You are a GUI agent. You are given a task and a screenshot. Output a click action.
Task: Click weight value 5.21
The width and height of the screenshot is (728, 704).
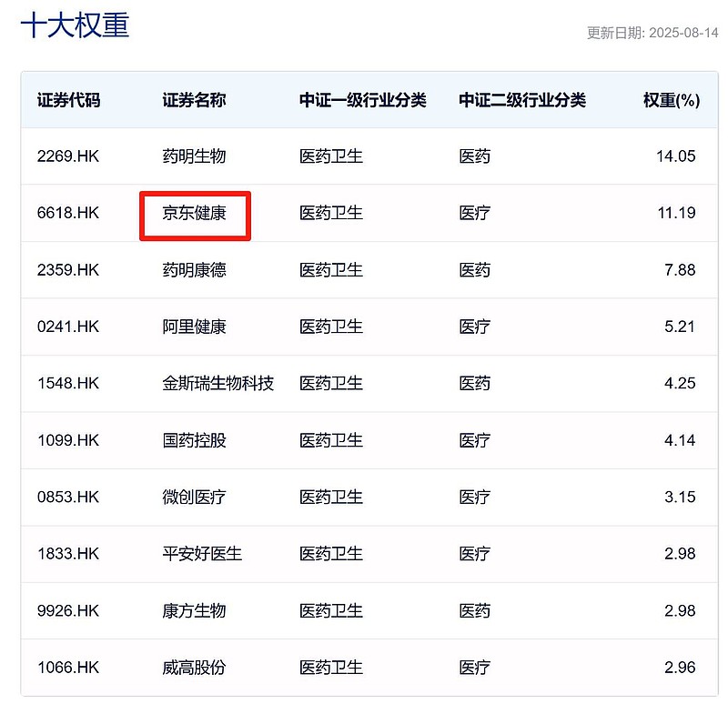pyautogui.click(x=680, y=327)
